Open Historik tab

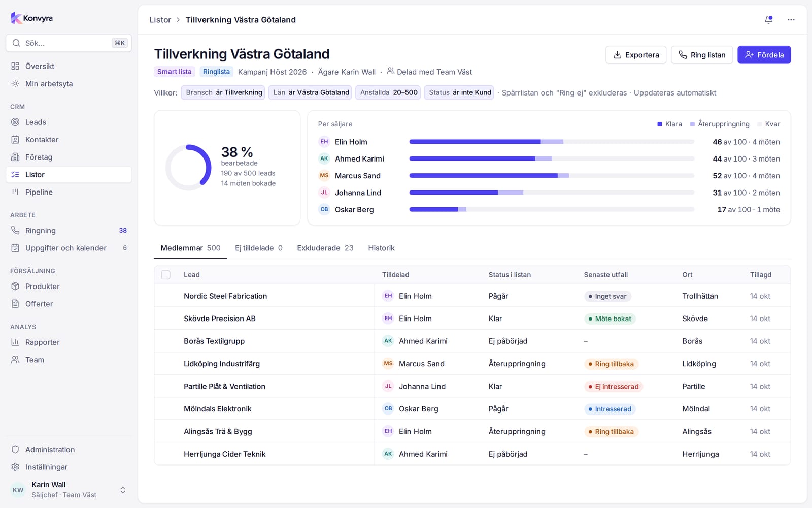coord(381,248)
